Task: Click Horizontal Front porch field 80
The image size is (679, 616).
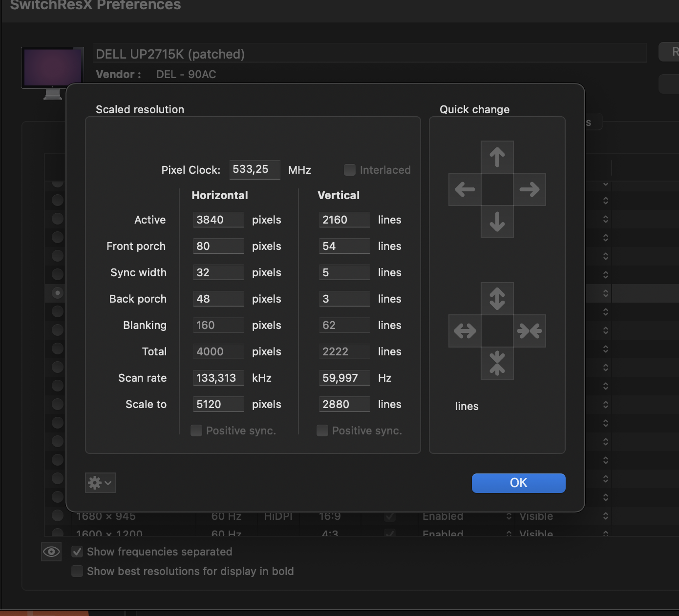Action: [x=219, y=246]
